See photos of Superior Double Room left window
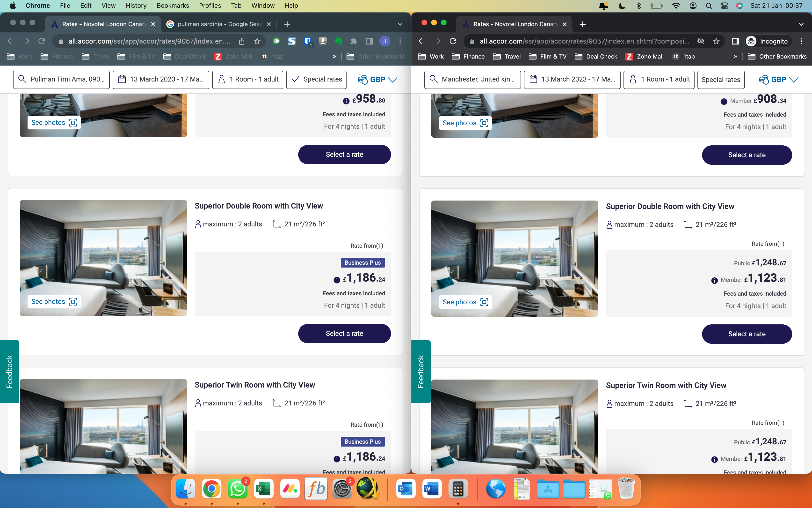 (54, 301)
